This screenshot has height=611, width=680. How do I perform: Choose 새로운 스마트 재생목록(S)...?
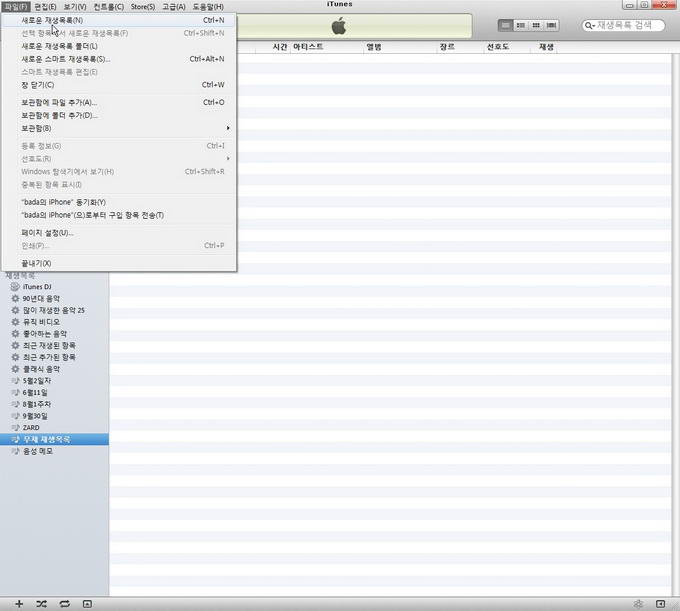(119, 59)
